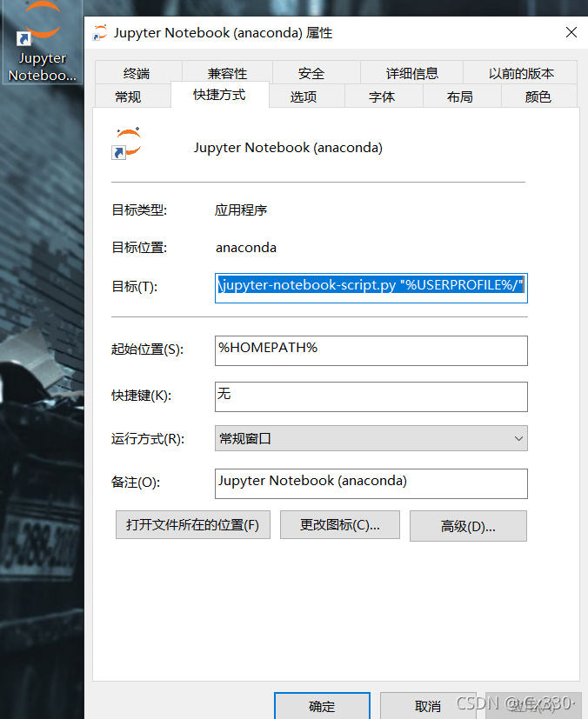Viewport: 588px width, 719px height.
Task: Click 打开文件所在的位置(F) button
Action: tap(192, 524)
